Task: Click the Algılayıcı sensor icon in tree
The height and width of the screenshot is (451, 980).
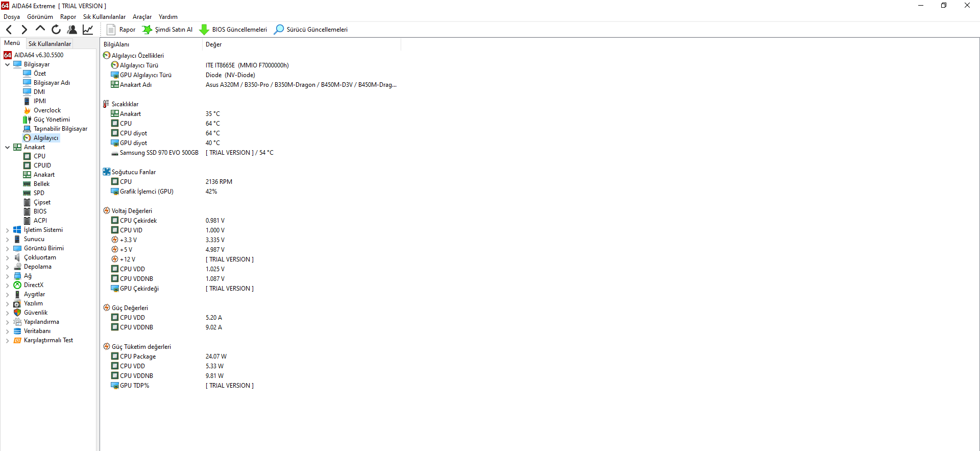Action: pos(27,138)
